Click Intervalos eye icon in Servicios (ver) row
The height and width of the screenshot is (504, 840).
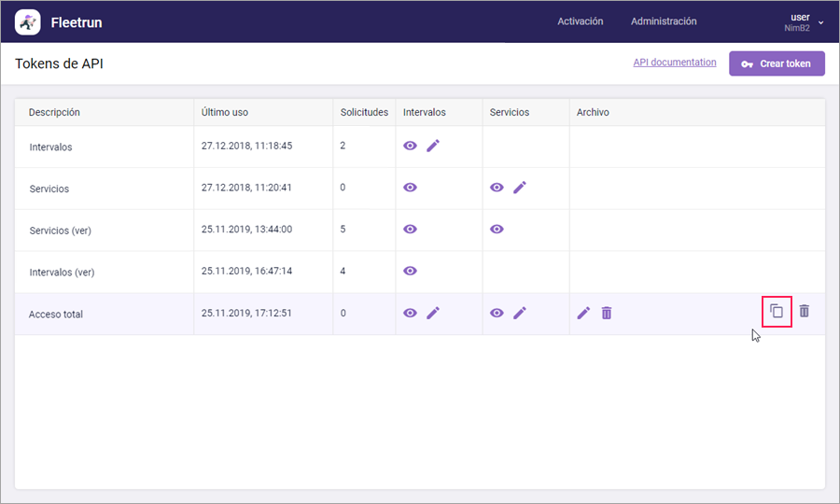[410, 230]
